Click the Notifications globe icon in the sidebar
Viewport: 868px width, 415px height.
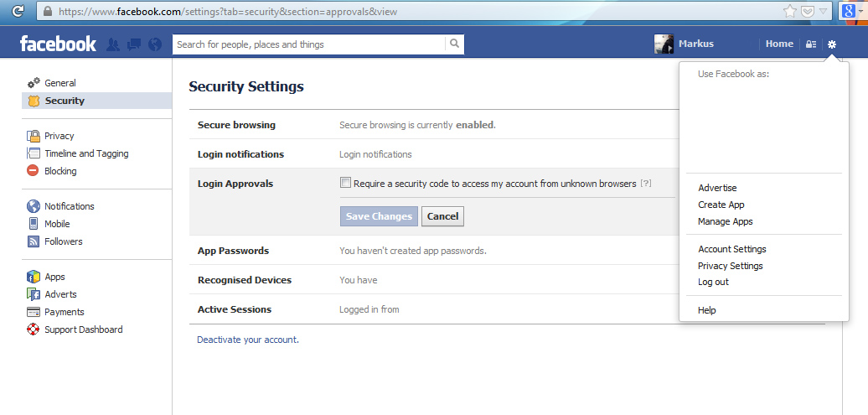34,206
